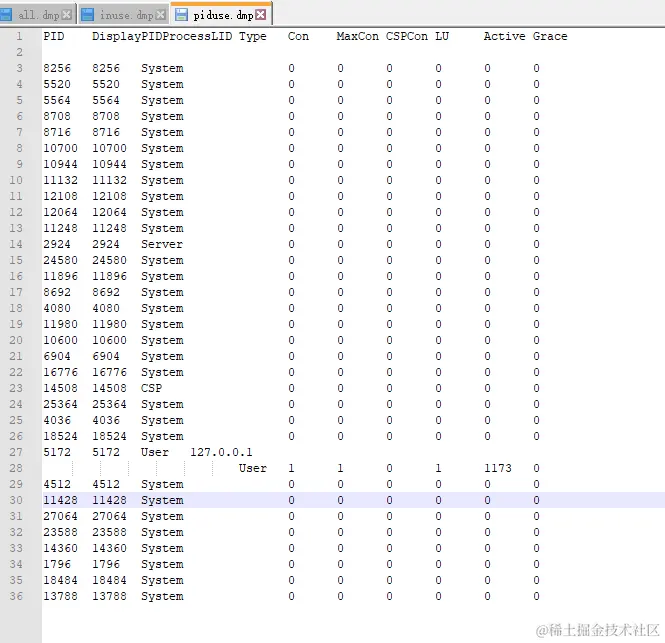Screen dimensions: 665x643
Task: Click line number 14 in the margin
Action: (16, 244)
